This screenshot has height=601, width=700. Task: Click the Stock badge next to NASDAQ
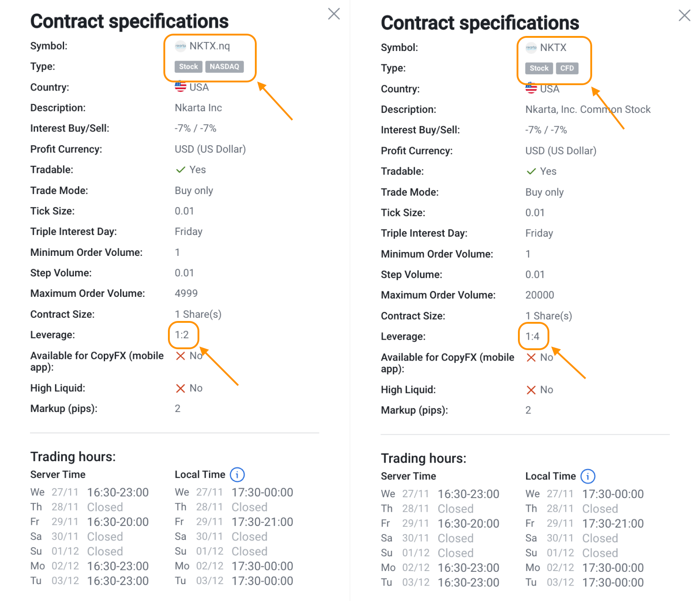(188, 67)
